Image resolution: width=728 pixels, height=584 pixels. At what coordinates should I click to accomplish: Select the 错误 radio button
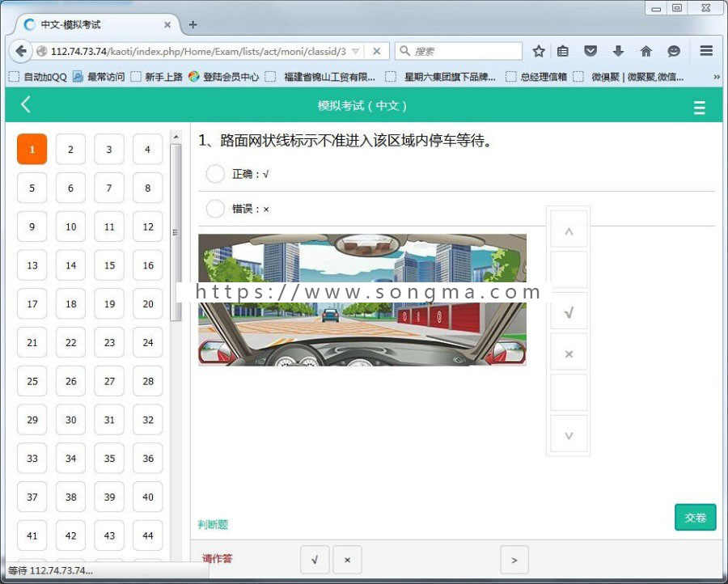pyautogui.click(x=215, y=209)
